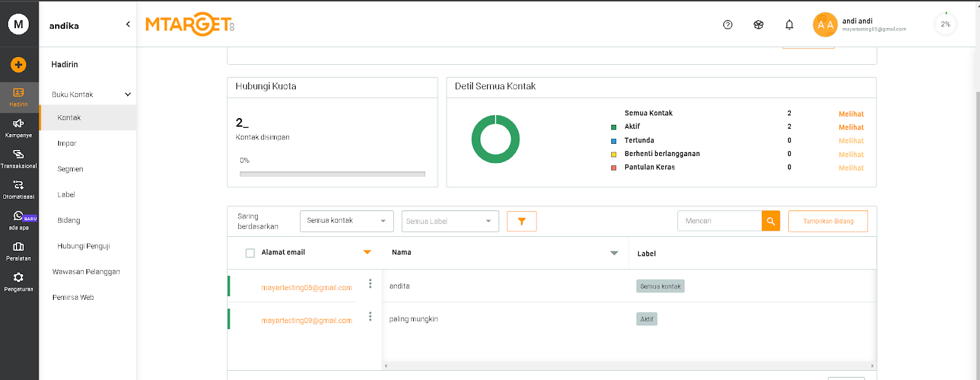Open Pemirsa Web in the sidebar
This screenshot has width=980, height=380.
73,297
